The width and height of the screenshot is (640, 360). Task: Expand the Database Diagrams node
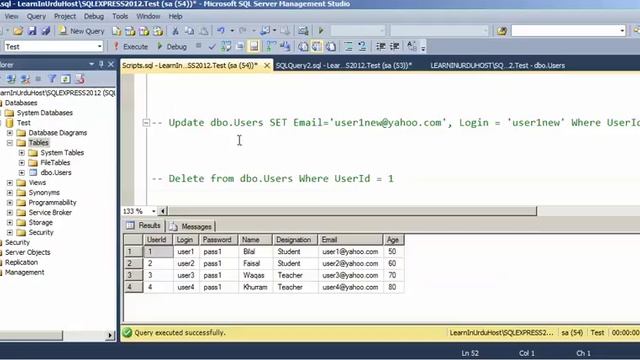10,133
